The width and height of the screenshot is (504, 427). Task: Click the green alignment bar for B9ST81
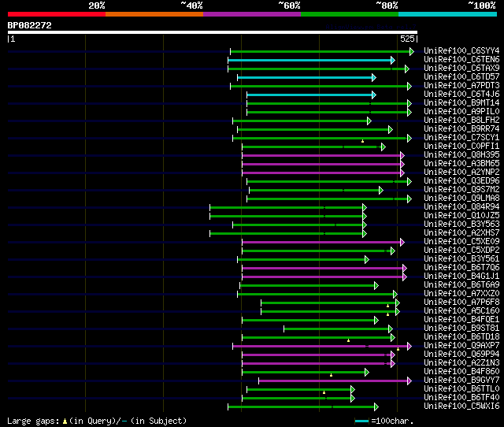tap(338, 329)
